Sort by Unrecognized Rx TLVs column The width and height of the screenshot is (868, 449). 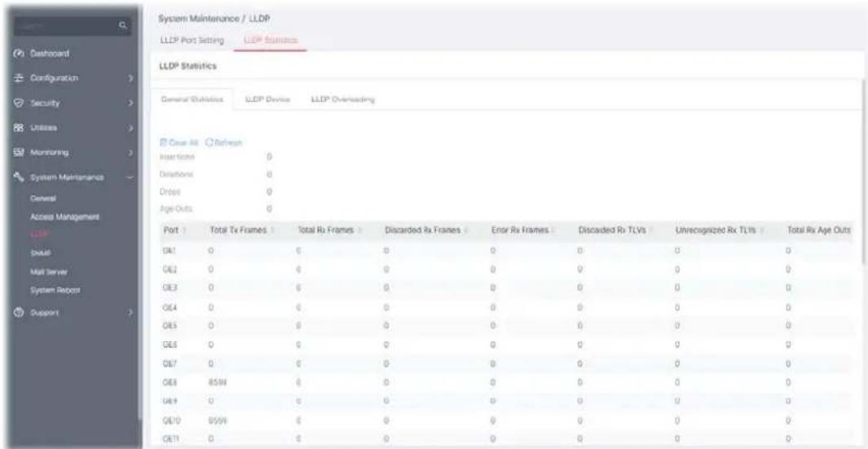tap(762, 230)
